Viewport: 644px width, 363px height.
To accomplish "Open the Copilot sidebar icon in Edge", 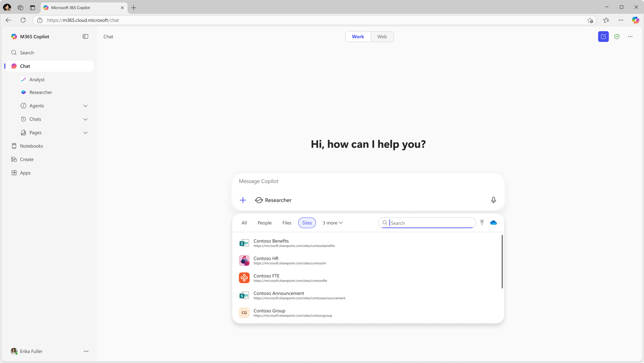I will pyautogui.click(x=635, y=20).
